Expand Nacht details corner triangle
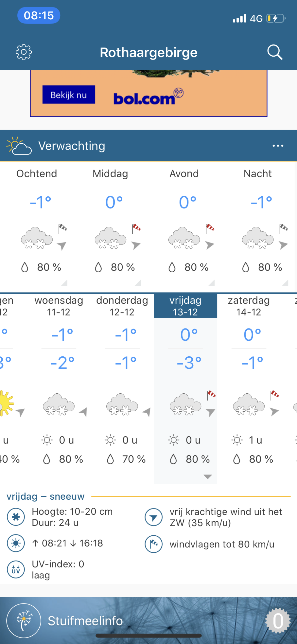Image resolution: width=297 pixels, height=644 pixels. pos(285,283)
